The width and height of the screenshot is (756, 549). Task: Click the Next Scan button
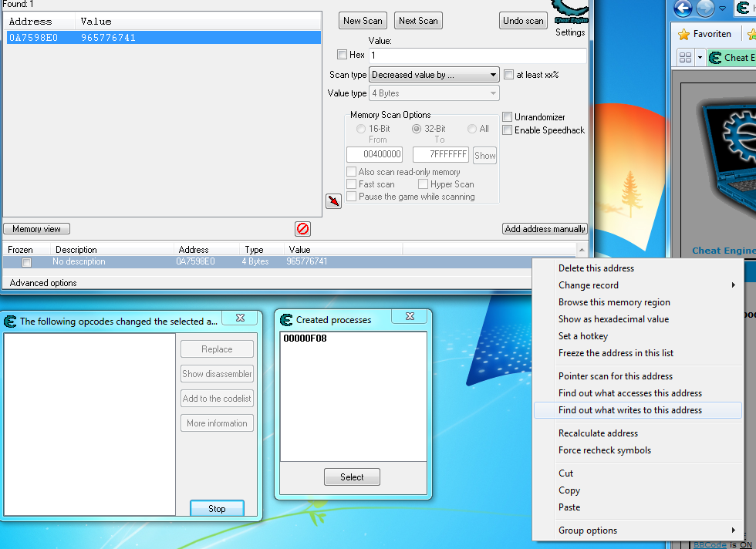click(x=418, y=21)
